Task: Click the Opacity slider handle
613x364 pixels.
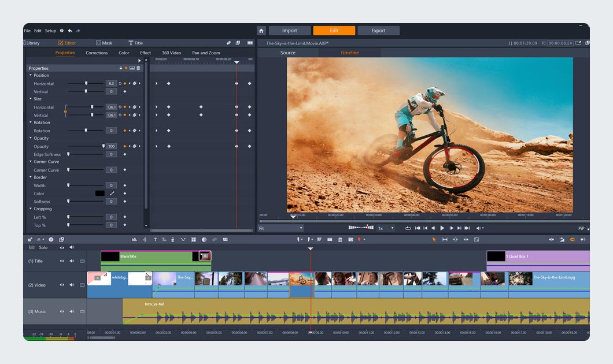Action: (104, 146)
